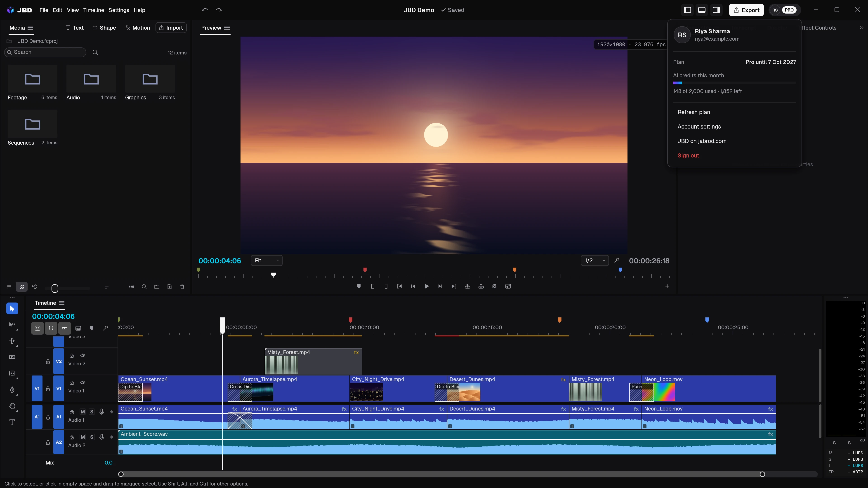
Task: Open the Preview panel hamburger menu
Action: click(227, 28)
